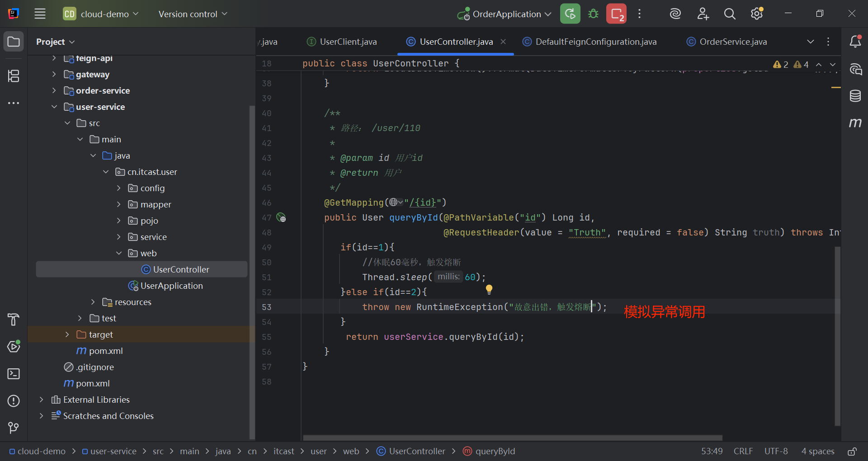
Task: Switch to DefaultFeignConfiguration.java tab
Action: click(x=590, y=42)
